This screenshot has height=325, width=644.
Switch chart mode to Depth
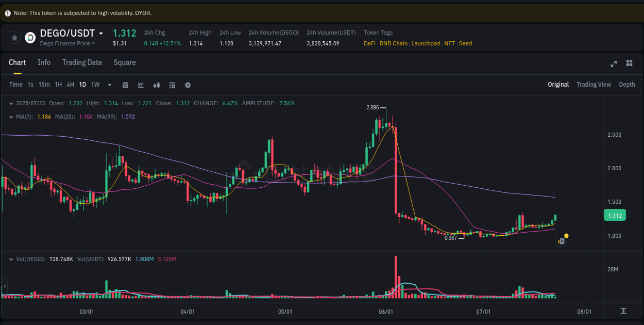pyautogui.click(x=627, y=84)
